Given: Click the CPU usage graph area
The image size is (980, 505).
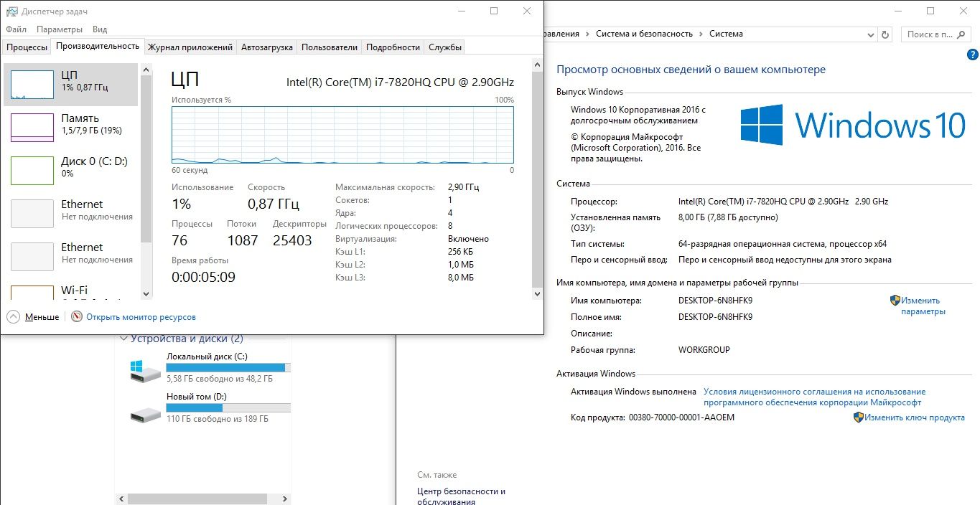Looking at the screenshot, I should [342, 135].
